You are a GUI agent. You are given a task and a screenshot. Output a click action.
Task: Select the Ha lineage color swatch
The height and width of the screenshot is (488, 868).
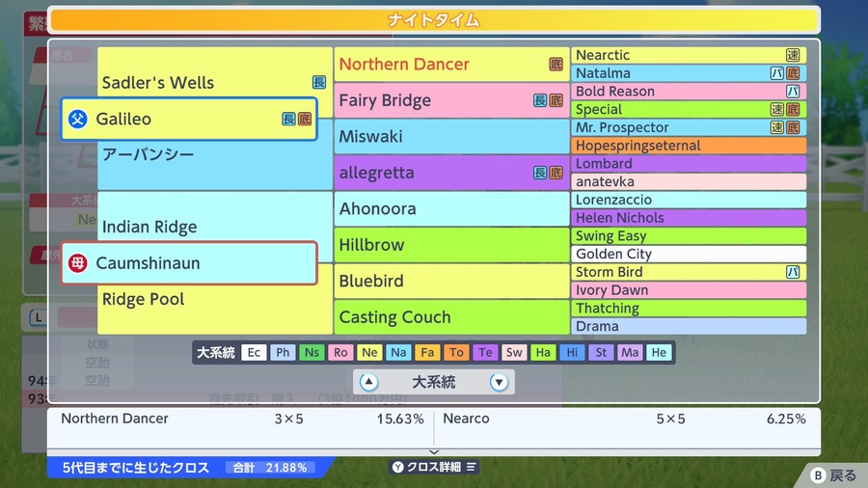coord(543,352)
